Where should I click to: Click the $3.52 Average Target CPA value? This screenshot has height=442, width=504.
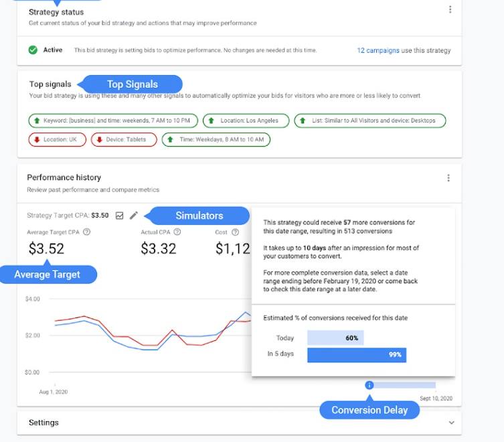(46, 248)
